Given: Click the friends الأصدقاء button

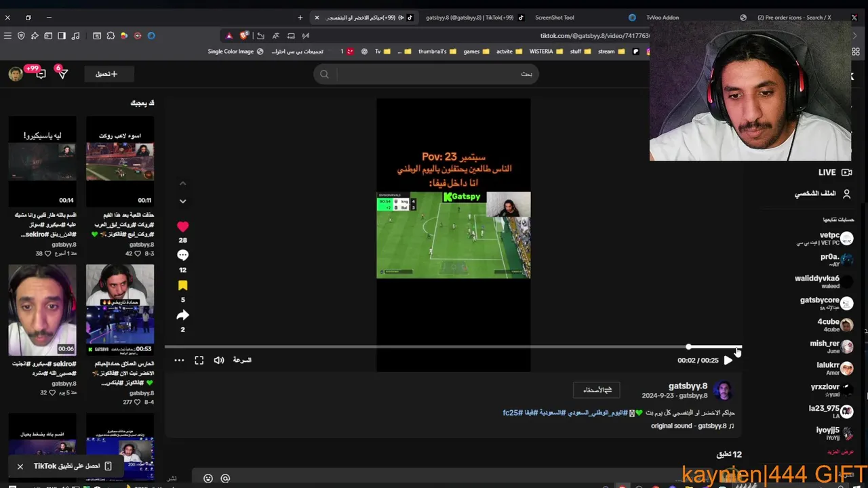Looking at the screenshot, I should (597, 390).
